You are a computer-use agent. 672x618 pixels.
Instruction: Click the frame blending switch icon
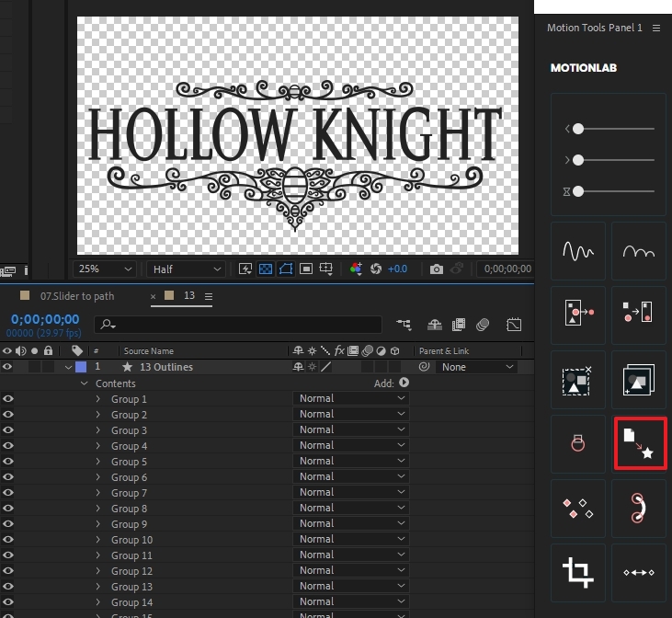(459, 325)
